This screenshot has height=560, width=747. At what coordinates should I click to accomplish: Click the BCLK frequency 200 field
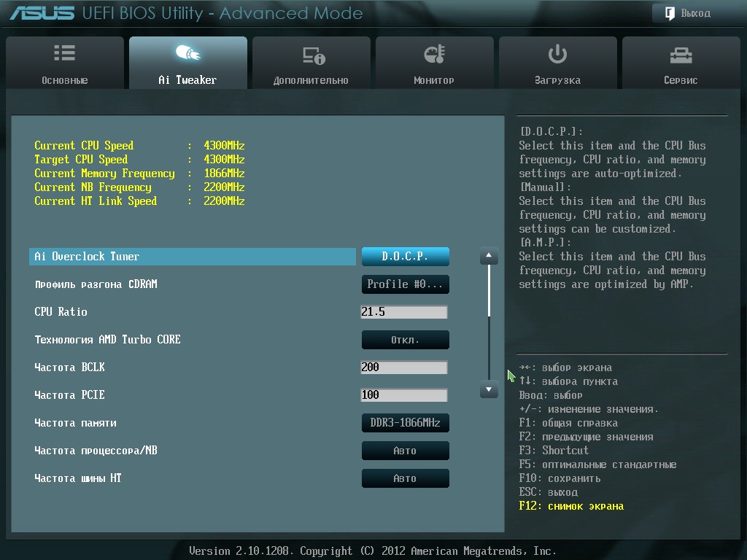coord(404,367)
